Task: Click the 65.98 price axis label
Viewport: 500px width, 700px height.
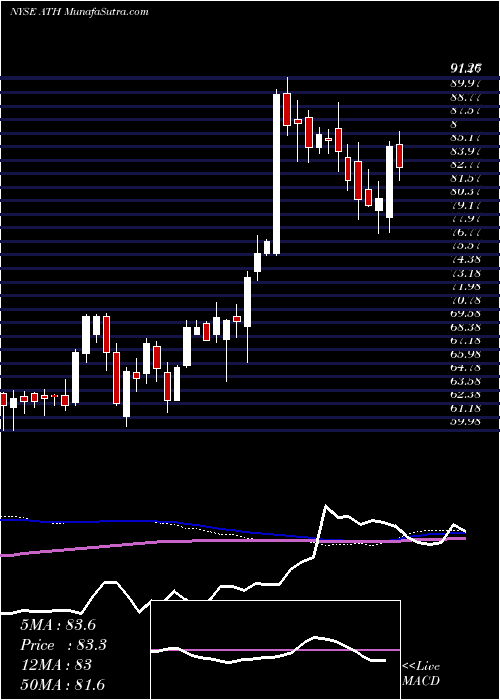Action: 466,353
